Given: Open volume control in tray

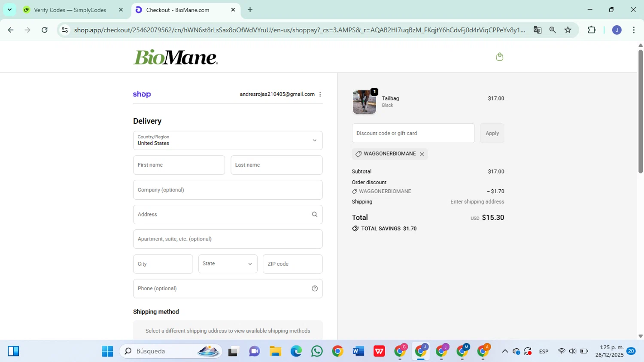Looking at the screenshot, I should tap(572, 351).
